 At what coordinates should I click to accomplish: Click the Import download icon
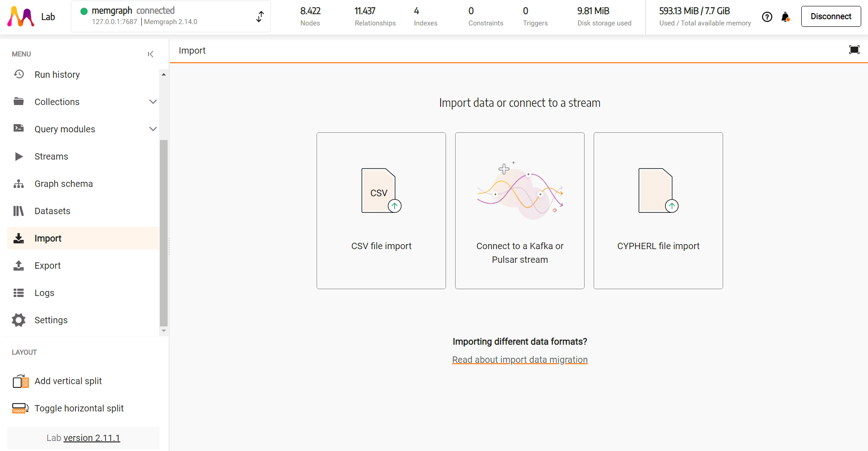coord(19,238)
